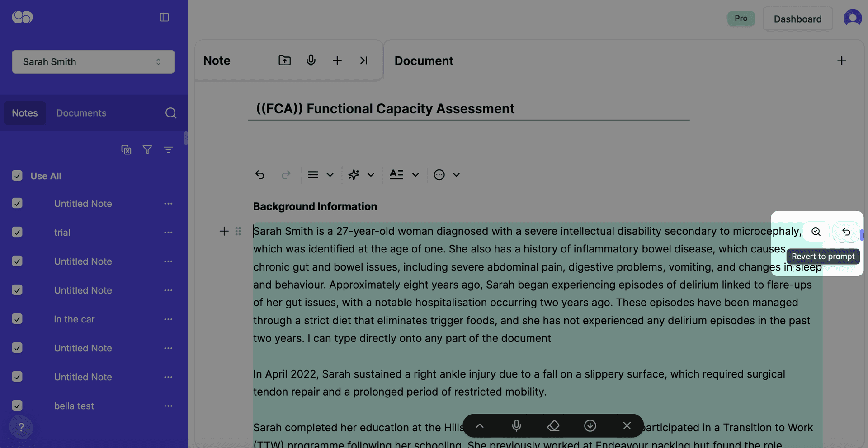Expand the more options dropdown chevron
Image resolution: width=868 pixels, height=448 pixels.
click(456, 175)
